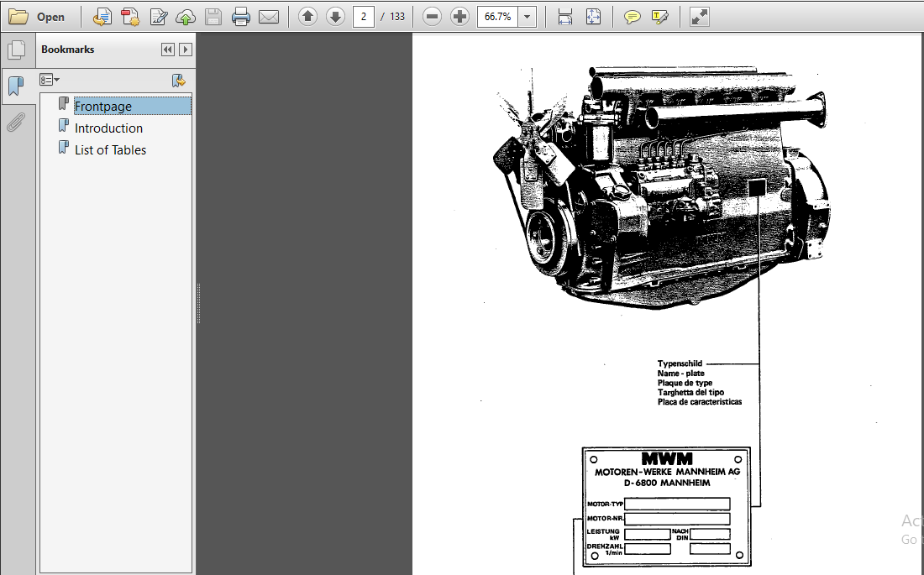Click the edit document icon
Viewport: 924px width, 575px height.
click(x=158, y=17)
